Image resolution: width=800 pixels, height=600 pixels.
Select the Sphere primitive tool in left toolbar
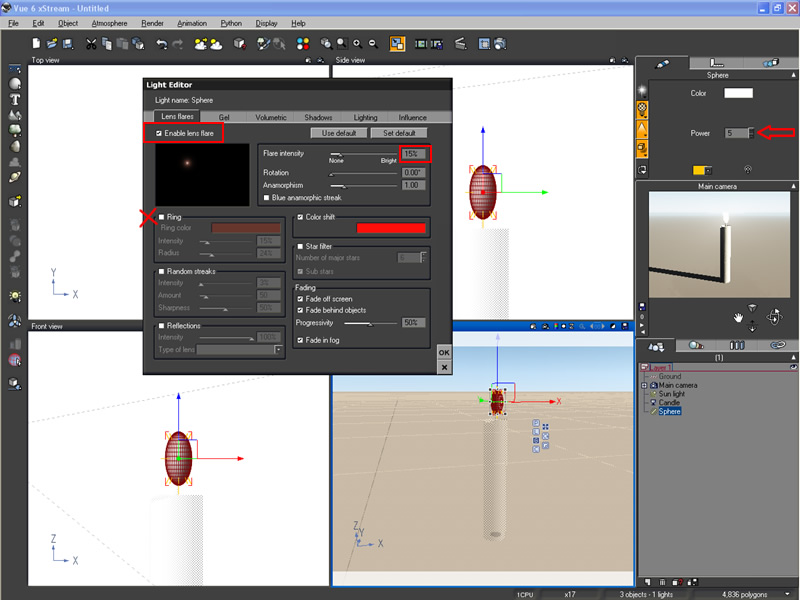coord(15,84)
